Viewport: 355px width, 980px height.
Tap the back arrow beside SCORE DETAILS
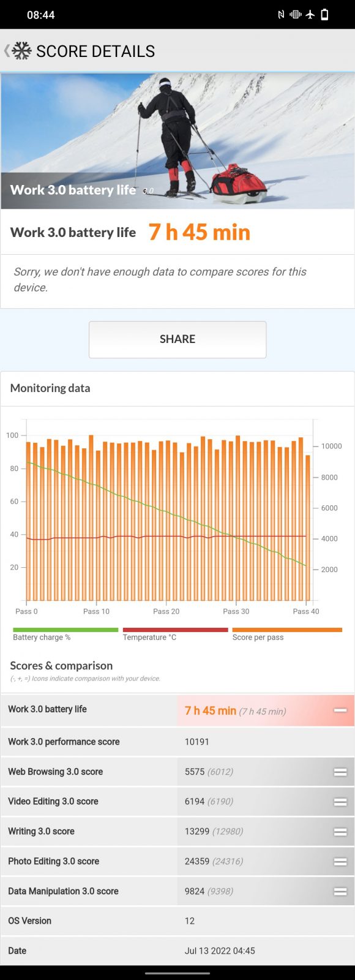tap(7, 51)
